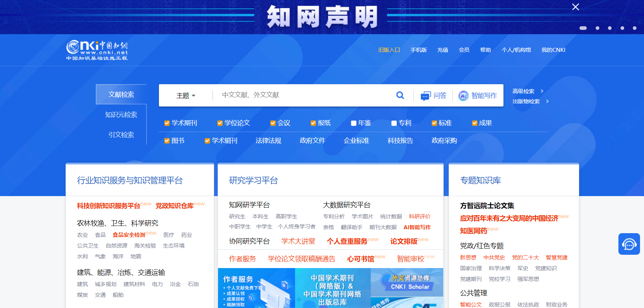Uncheck the 会议 checkbox
This screenshot has height=308, width=644.
click(x=273, y=123)
